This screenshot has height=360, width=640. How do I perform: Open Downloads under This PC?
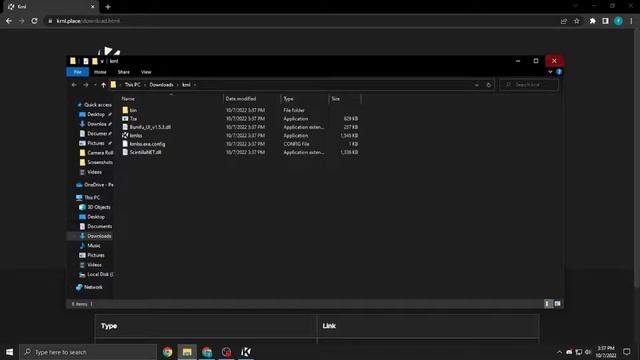pos(95,236)
